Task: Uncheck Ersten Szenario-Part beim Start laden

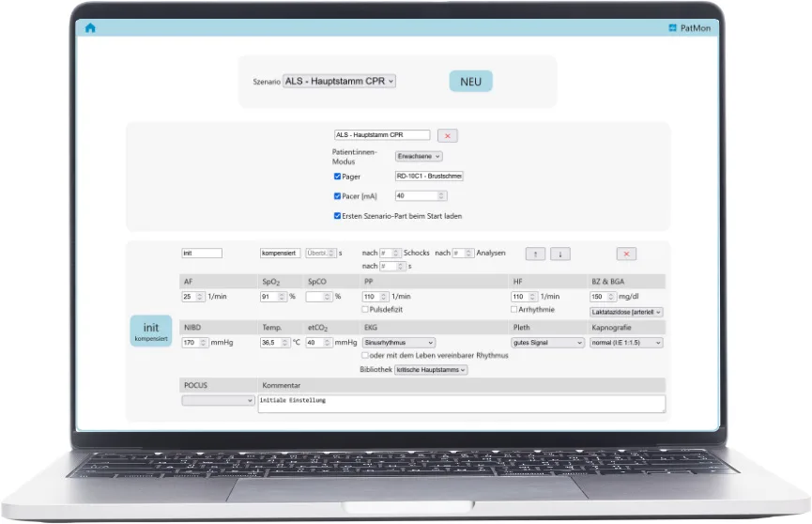Action: (338, 216)
